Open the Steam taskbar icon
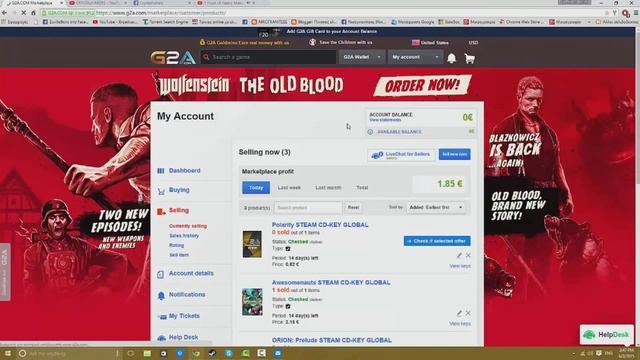The width and height of the screenshot is (640, 360). (212, 353)
